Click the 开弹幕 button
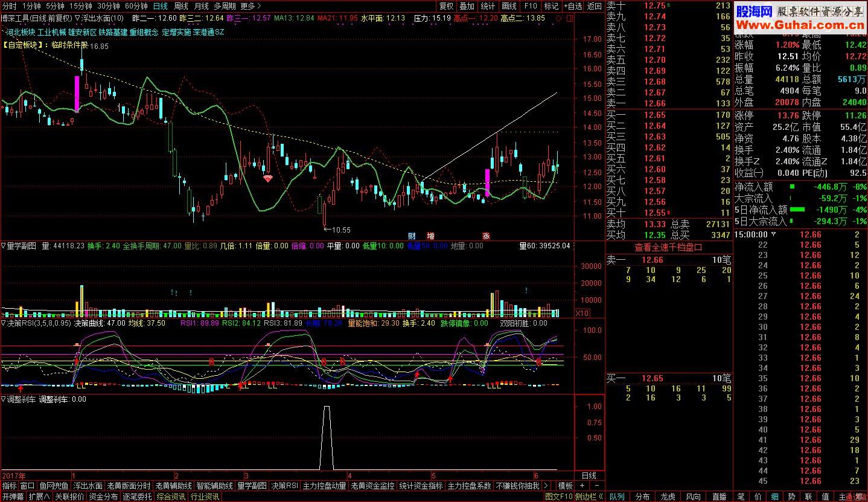 13,497
